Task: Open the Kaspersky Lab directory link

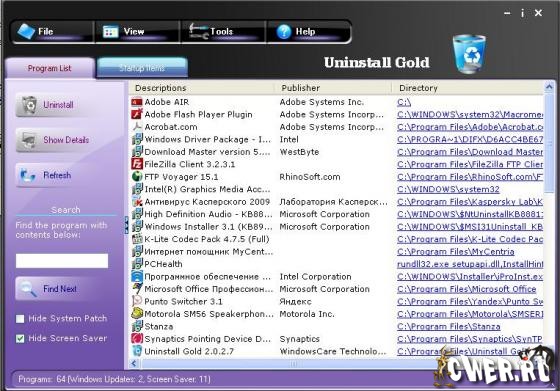Action: [x=470, y=202]
